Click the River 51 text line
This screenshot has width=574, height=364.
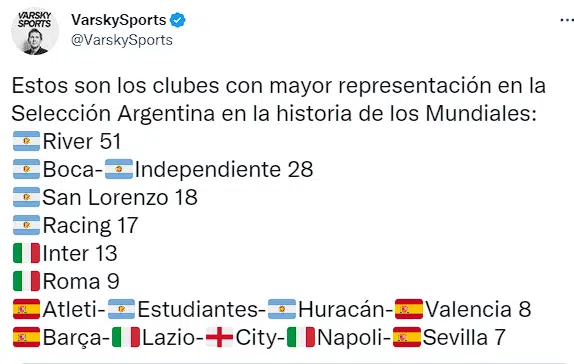tap(82, 141)
